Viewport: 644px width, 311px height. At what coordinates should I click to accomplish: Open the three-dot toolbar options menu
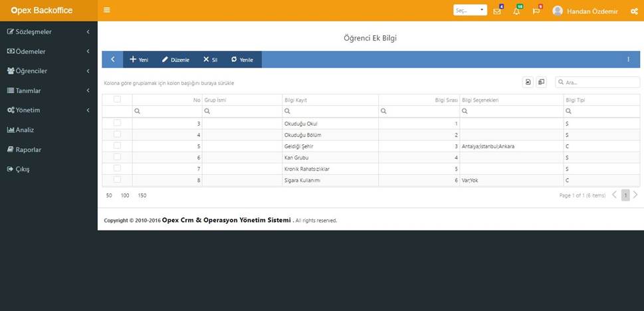pos(628,60)
